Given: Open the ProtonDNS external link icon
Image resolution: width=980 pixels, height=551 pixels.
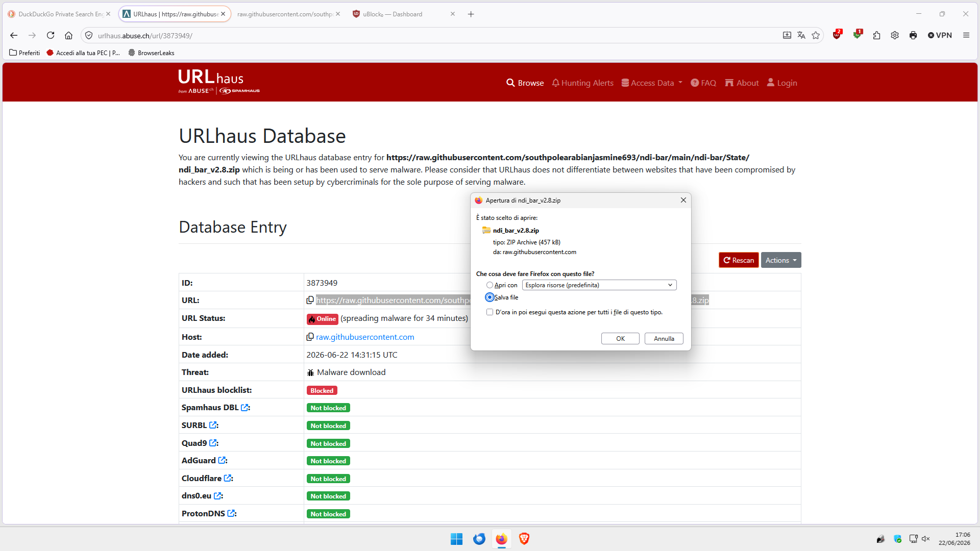Looking at the screenshot, I should click(x=231, y=514).
